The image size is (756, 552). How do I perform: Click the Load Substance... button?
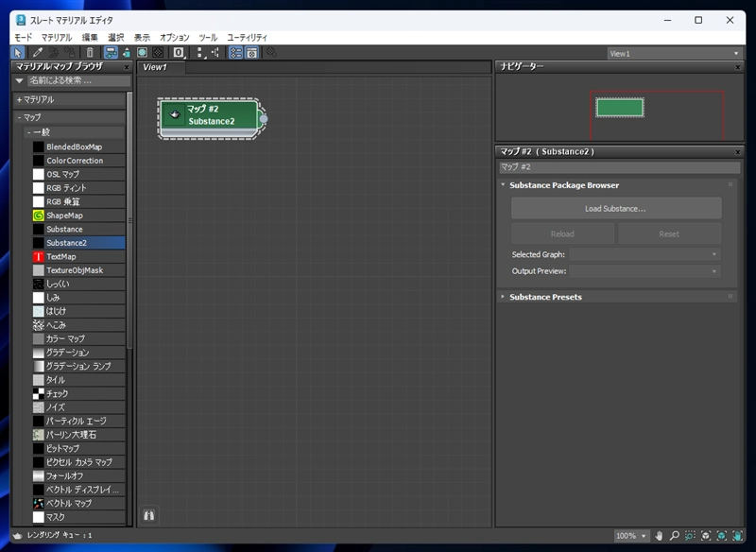(x=615, y=208)
